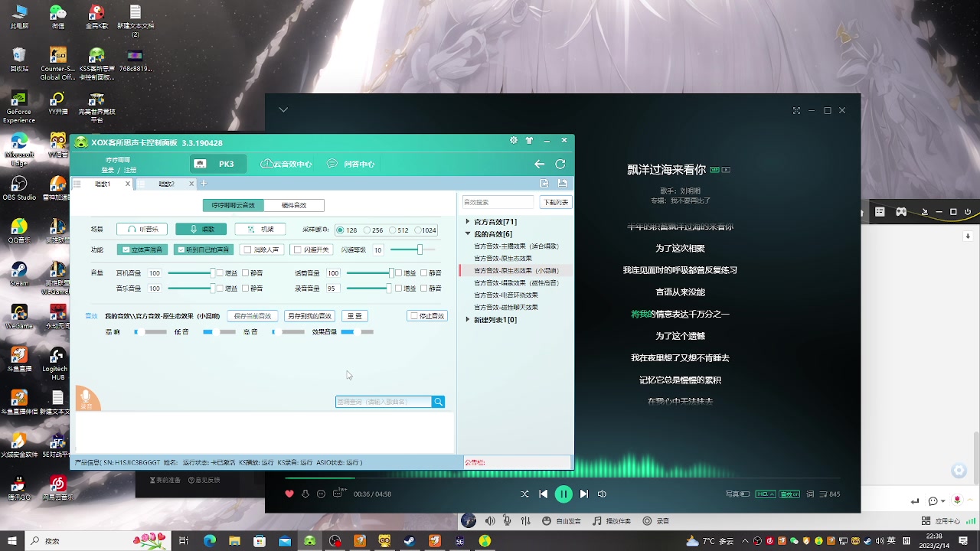
Task: Switch to the 唱歌2 tab
Action: [167, 184]
